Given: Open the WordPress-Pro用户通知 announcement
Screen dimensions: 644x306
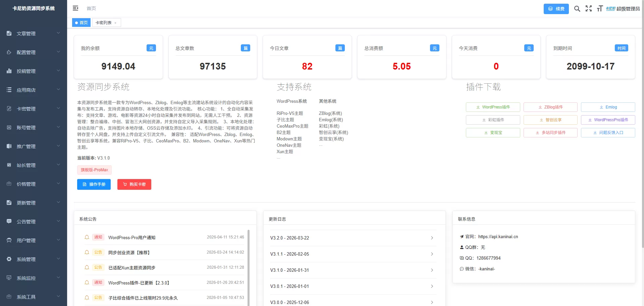Looking at the screenshot, I should point(131,237).
